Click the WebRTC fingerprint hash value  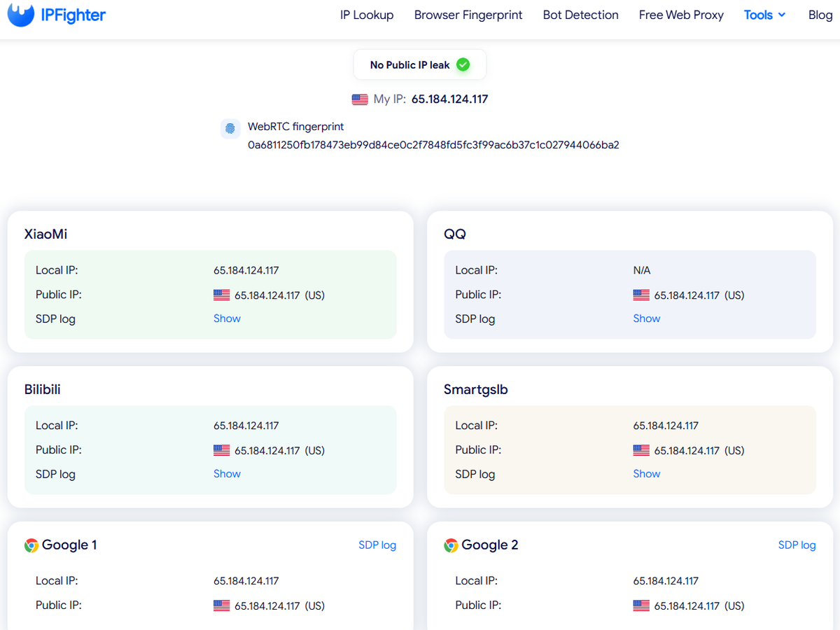click(433, 146)
